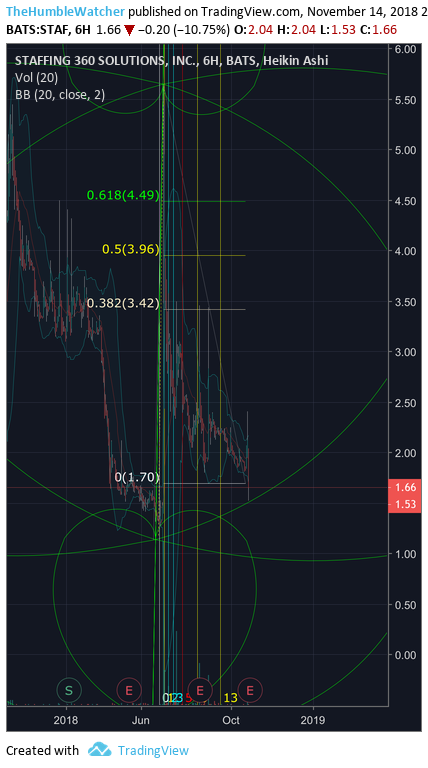Open TheHumbleWatcher author profile link
428x768 pixels.
pos(66,12)
